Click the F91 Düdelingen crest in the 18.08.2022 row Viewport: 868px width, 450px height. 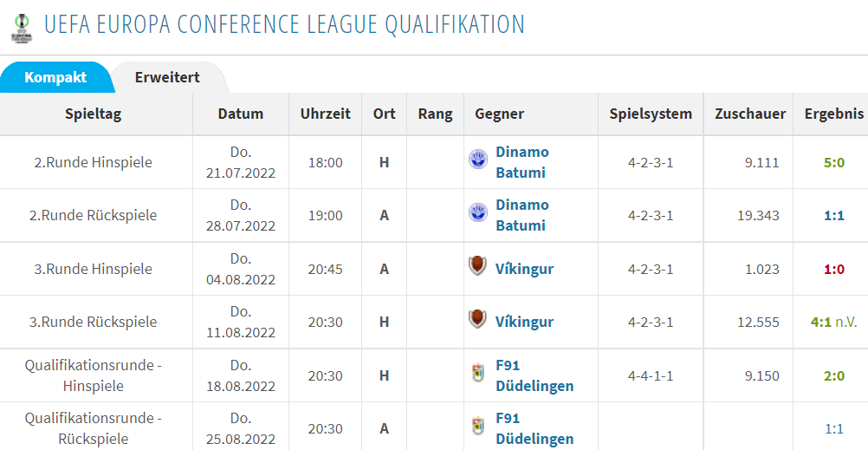pos(477,374)
